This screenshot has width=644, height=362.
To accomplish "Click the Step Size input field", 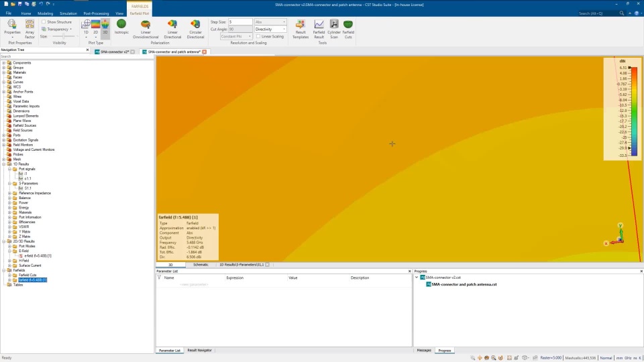I will (240, 21).
